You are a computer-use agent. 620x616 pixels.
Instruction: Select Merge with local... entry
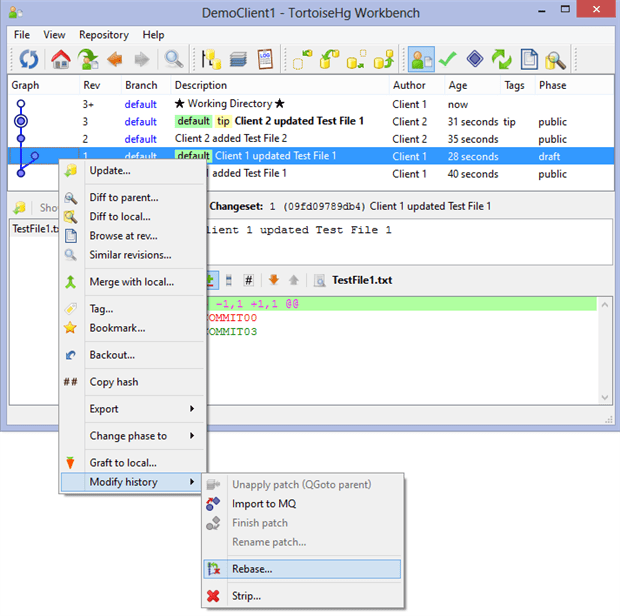pyautogui.click(x=133, y=282)
